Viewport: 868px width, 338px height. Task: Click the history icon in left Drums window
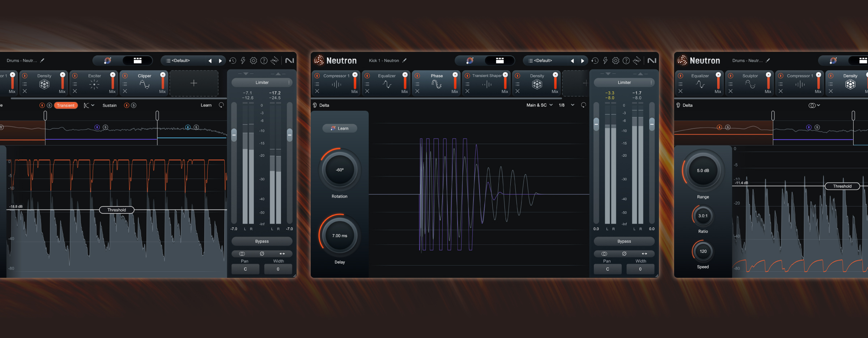[x=233, y=60]
